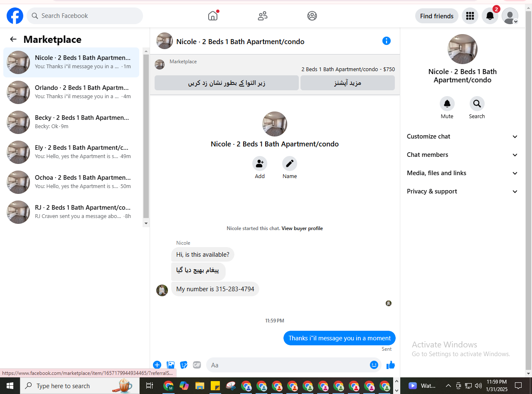Click the مزید آپشنز button
The image size is (532, 394).
(347, 83)
